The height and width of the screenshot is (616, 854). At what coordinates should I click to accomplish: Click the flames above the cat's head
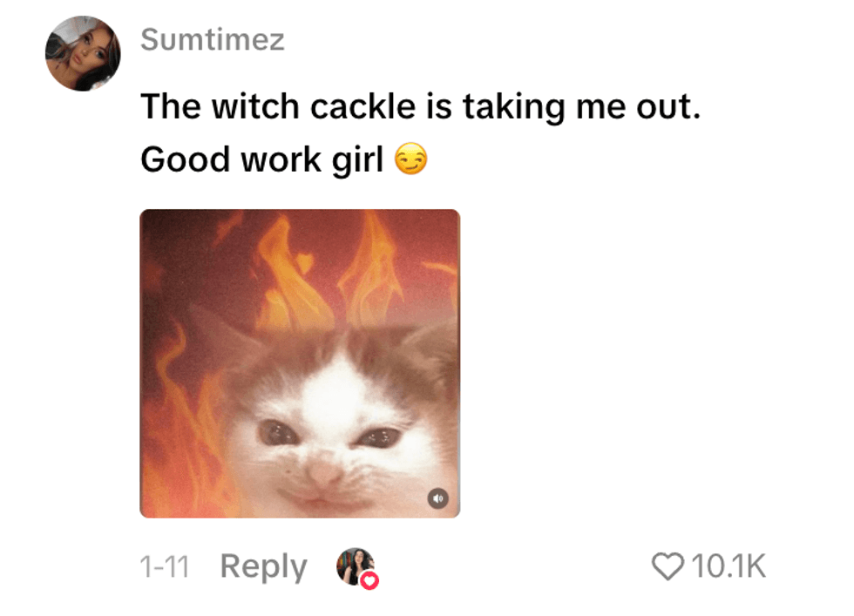[327, 273]
